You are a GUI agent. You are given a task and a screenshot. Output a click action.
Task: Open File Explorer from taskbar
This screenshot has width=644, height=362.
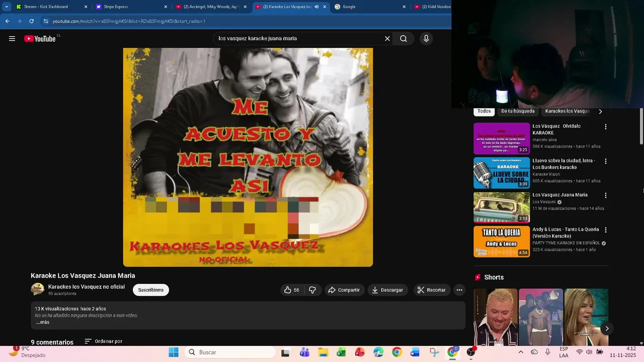323,352
